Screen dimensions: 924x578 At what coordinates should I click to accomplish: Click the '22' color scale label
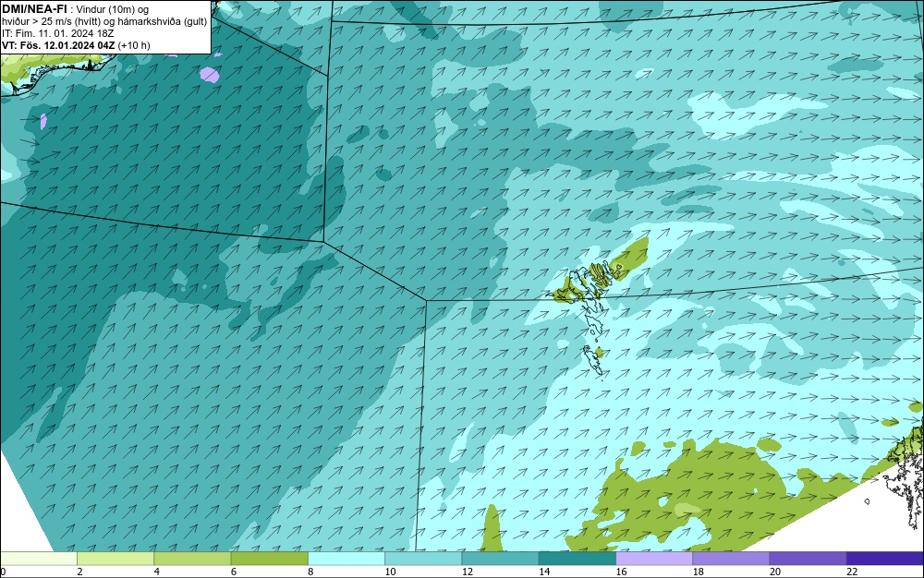852,572
